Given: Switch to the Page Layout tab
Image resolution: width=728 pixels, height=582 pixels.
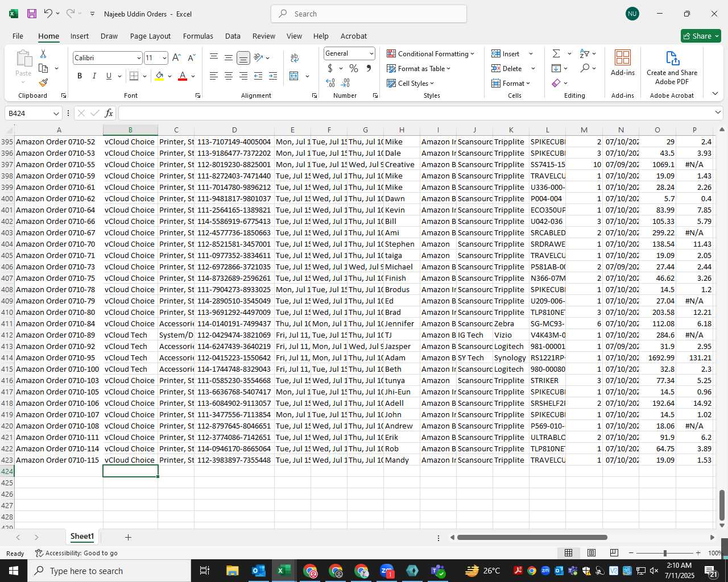Looking at the screenshot, I should point(150,36).
